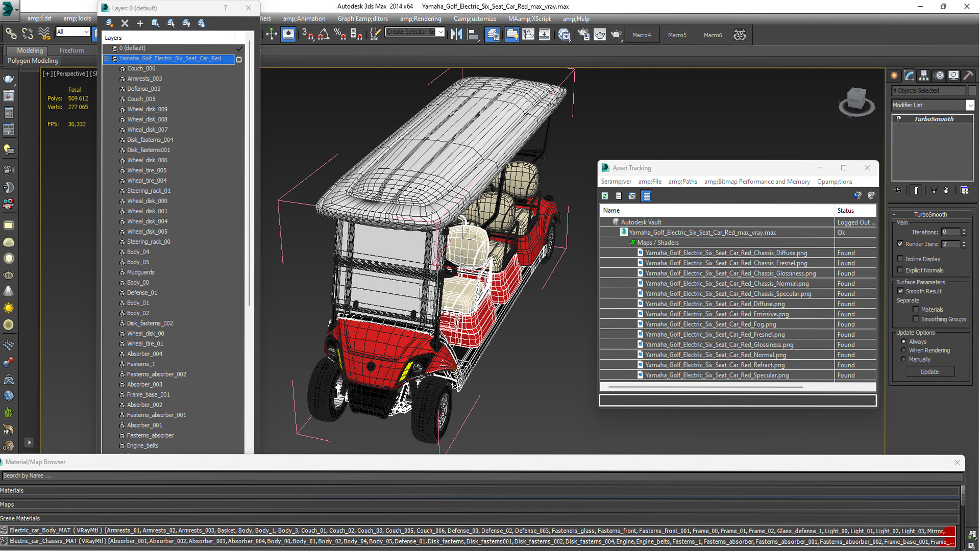Click the Search by Name field
The height and width of the screenshot is (551, 980).
(x=482, y=475)
